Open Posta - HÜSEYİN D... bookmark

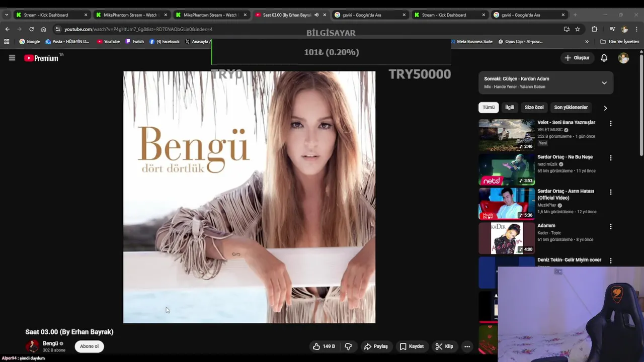pos(67,42)
